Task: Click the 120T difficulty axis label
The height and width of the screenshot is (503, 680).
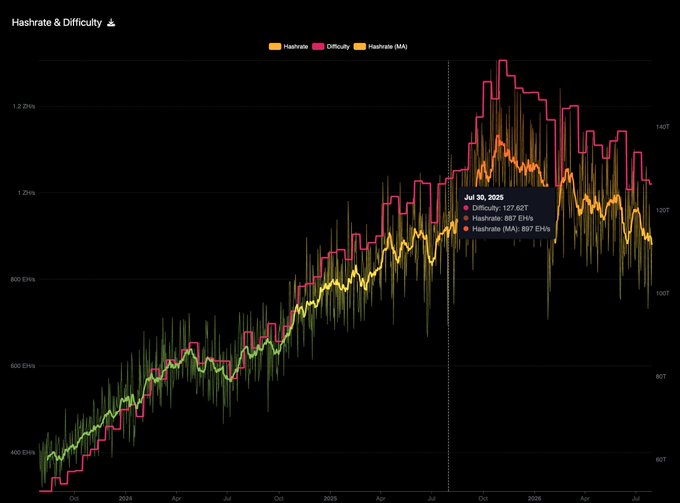Action: (663, 210)
